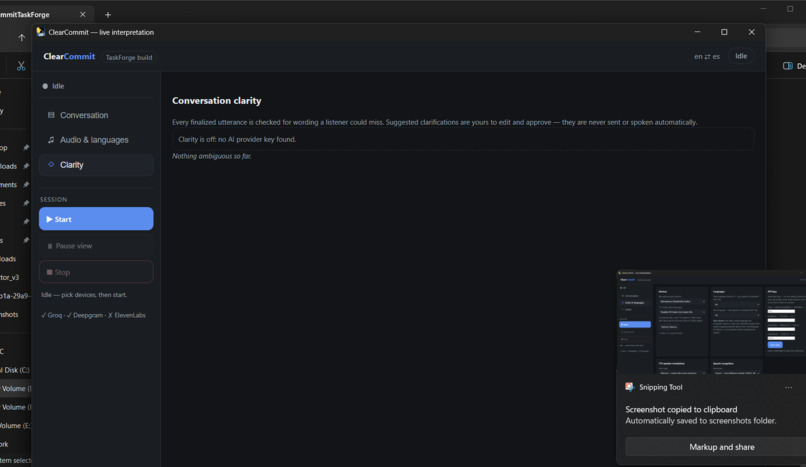Select Local Disk (C:) in File Explorer tree
The image size is (806, 467).
[16, 370]
